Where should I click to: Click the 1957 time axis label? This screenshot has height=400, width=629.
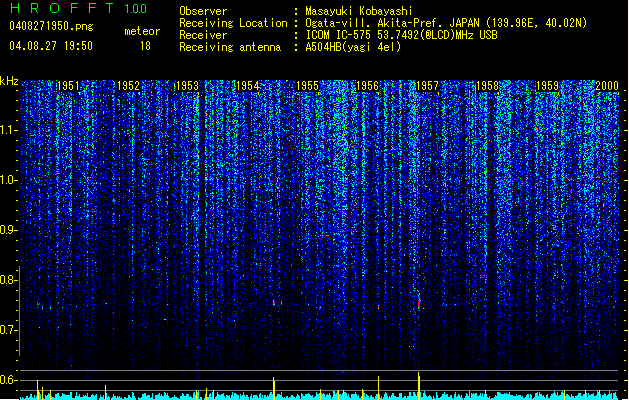click(x=427, y=85)
